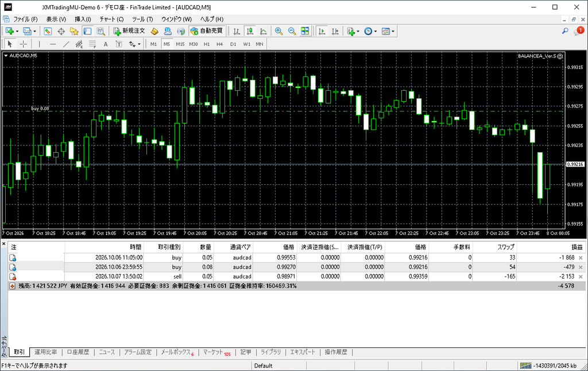Expand the chart templates dropdown
The height and width of the screenshot is (371, 588).
click(x=393, y=31)
